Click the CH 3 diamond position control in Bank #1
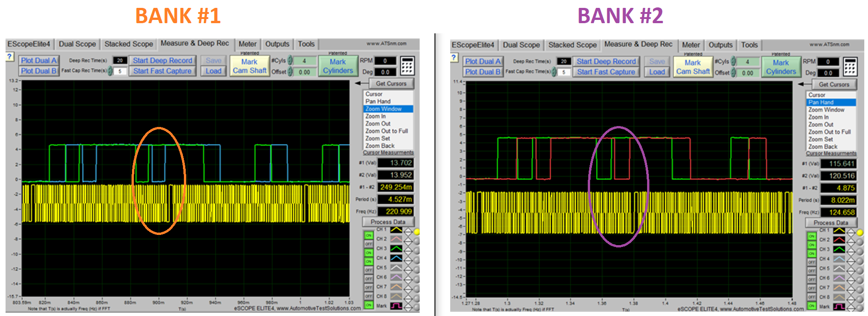The height and width of the screenshot is (316, 868). click(408, 250)
